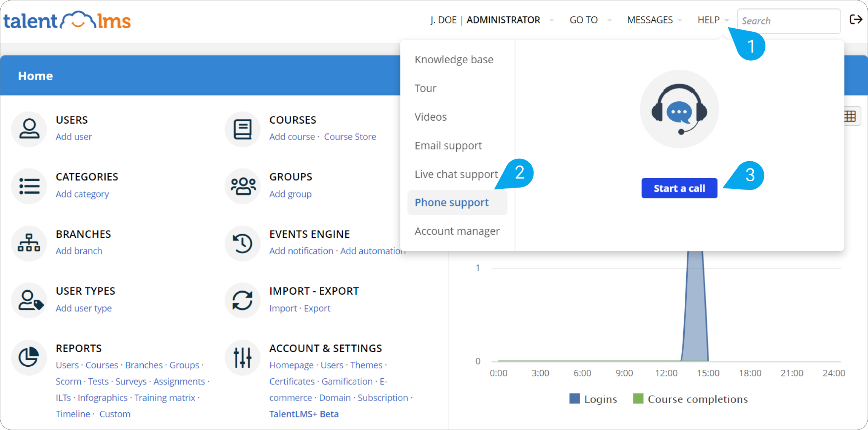
Task: Click the Users profile icon
Action: (29, 129)
